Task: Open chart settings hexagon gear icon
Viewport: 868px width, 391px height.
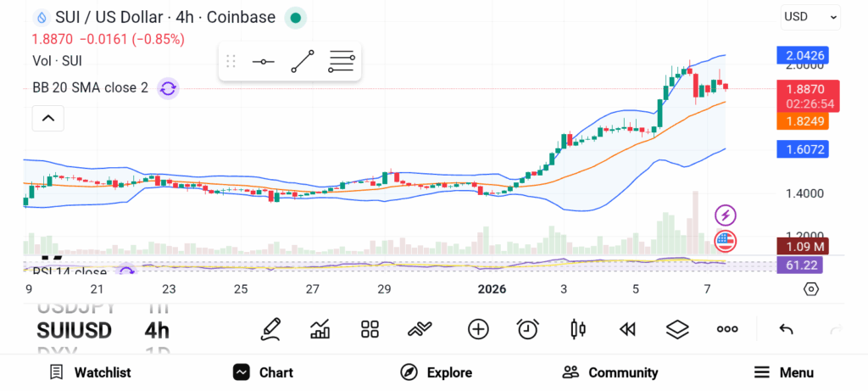Action: pos(811,289)
